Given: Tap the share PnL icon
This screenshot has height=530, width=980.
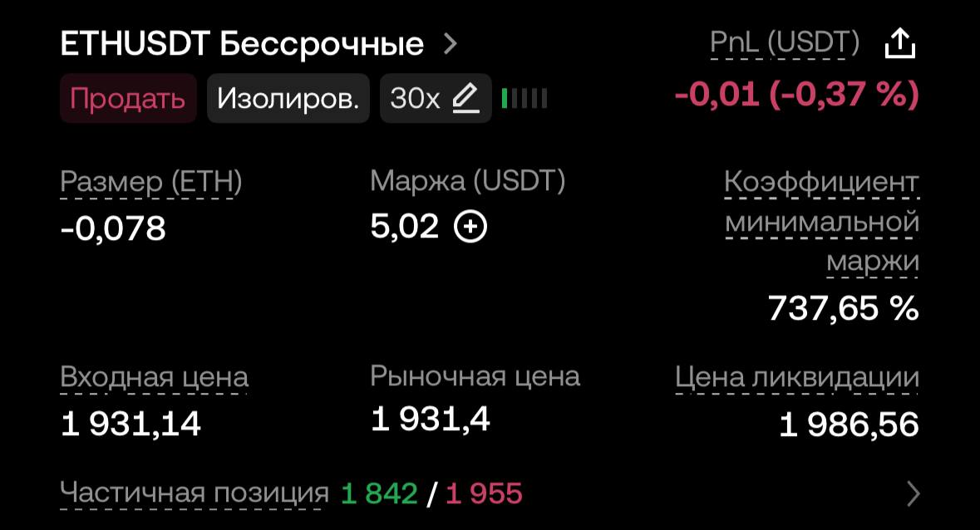Looking at the screenshot, I should point(900,44).
